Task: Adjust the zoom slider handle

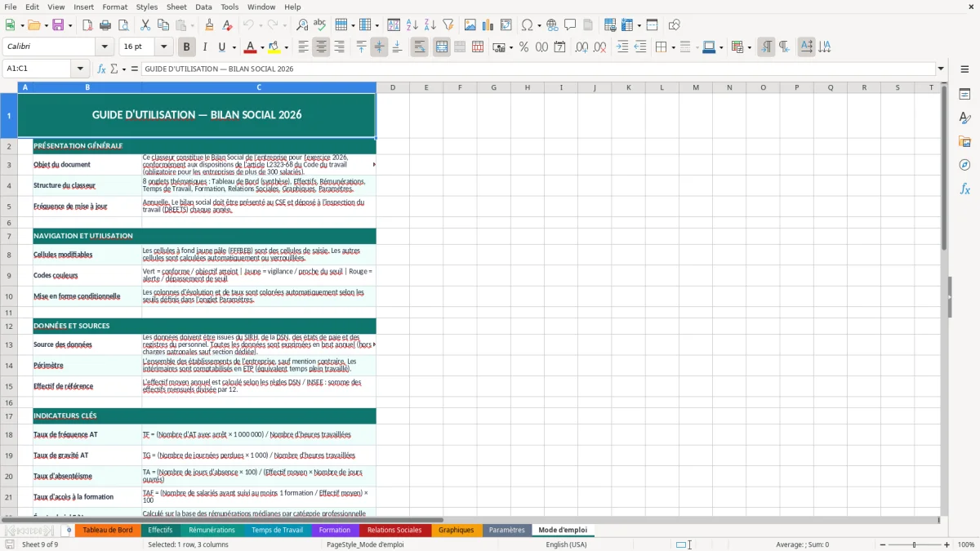Action: (x=915, y=544)
